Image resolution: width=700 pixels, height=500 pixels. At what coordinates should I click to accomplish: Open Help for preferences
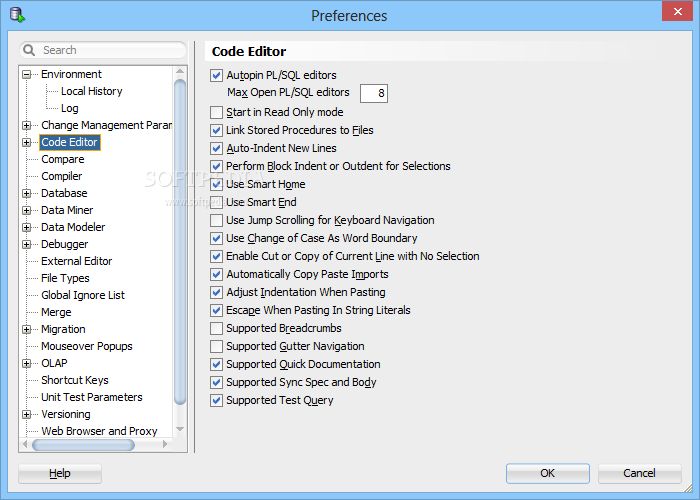[60, 473]
